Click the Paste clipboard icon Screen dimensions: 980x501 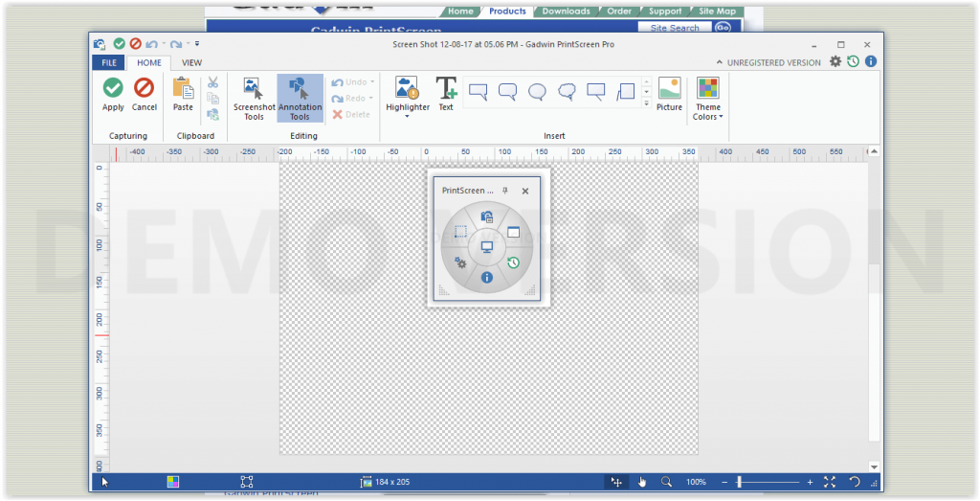tap(183, 94)
